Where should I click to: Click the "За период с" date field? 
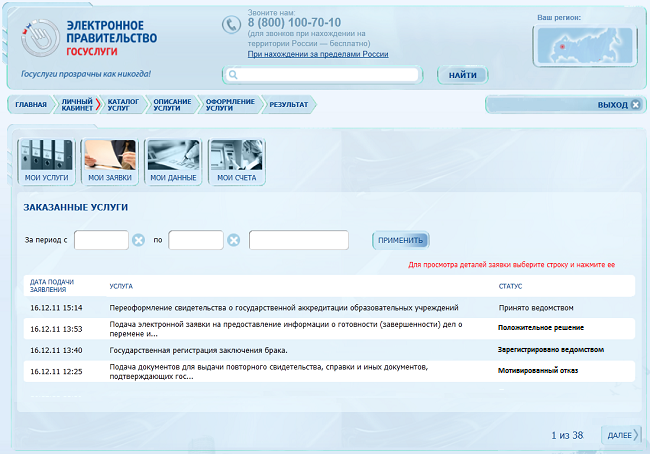(x=101, y=240)
